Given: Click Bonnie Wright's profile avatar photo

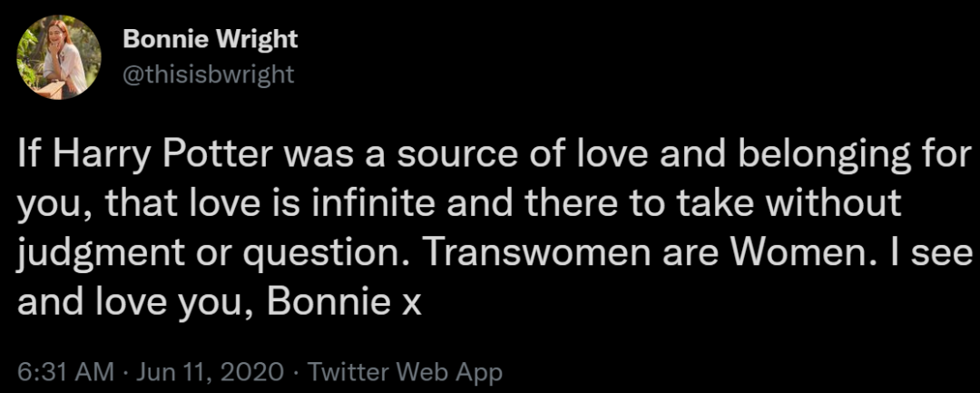Looking at the screenshot, I should 58,58.
